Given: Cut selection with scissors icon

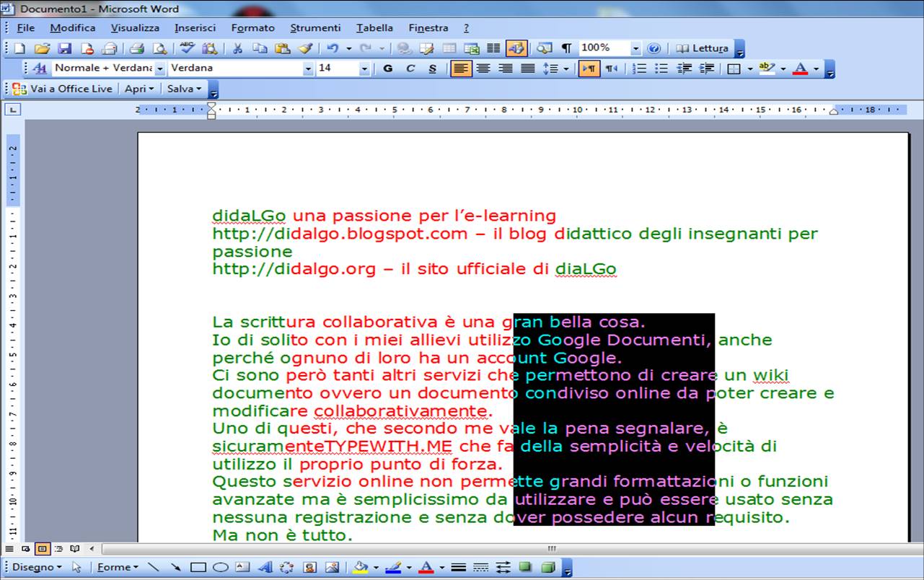Looking at the screenshot, I should [x=237, y=48].
